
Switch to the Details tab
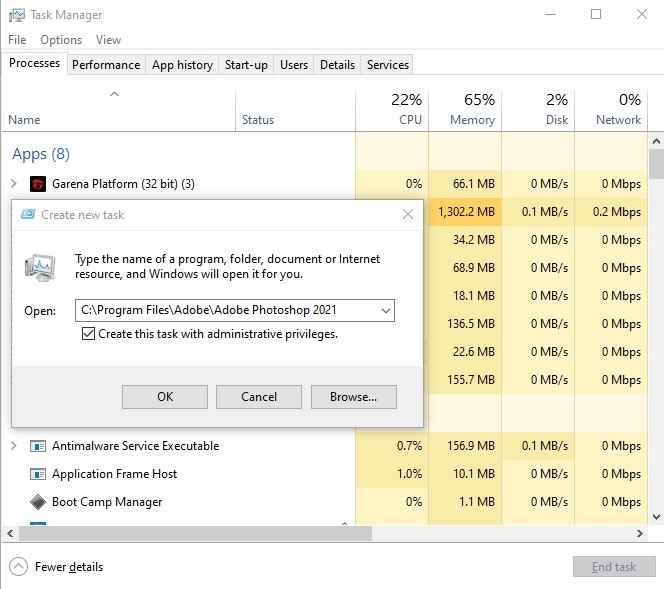click(338, 65)
